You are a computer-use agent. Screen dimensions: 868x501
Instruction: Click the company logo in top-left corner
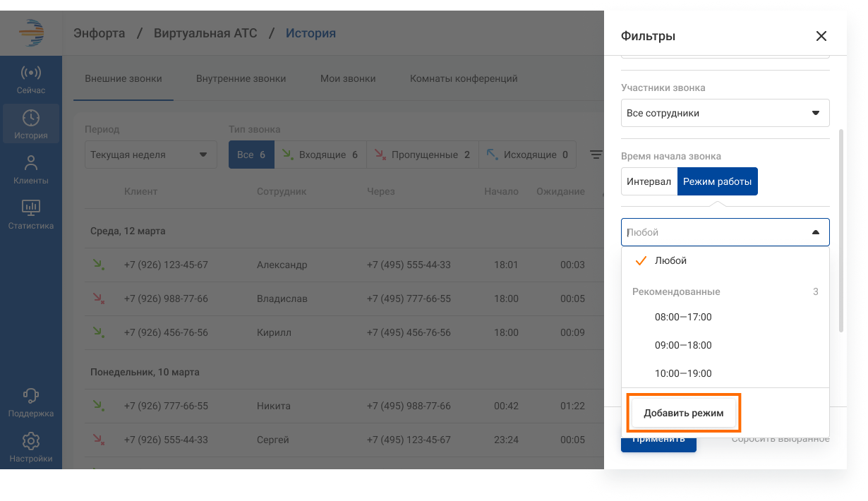31,33
